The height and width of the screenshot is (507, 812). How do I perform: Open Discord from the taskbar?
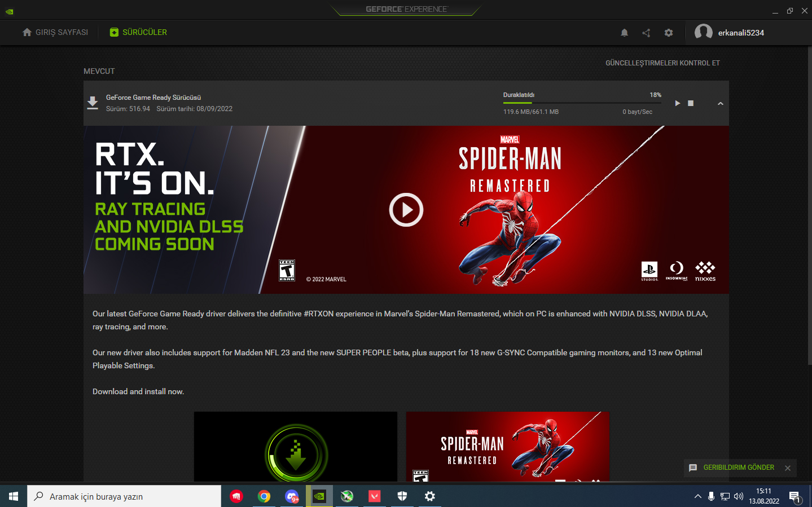[x=292, y=496]
